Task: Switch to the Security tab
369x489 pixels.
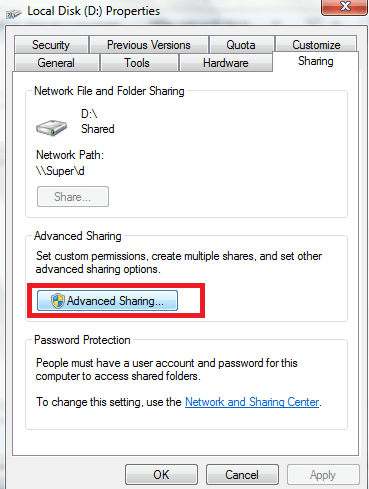Action: tap(51, 45)
